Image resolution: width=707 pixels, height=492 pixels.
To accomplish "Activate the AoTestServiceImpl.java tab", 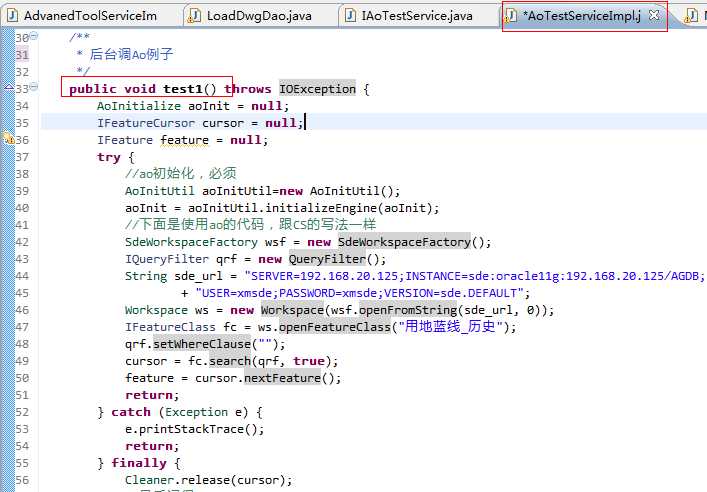I will coord(584,16).
